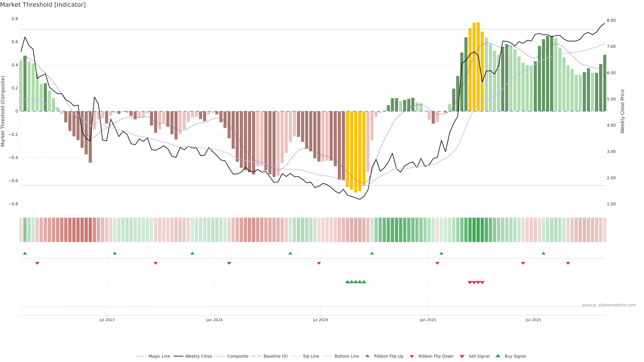Click the Buy Signal legend icon
The image size is (644, 362).
[x=498, y=356]
